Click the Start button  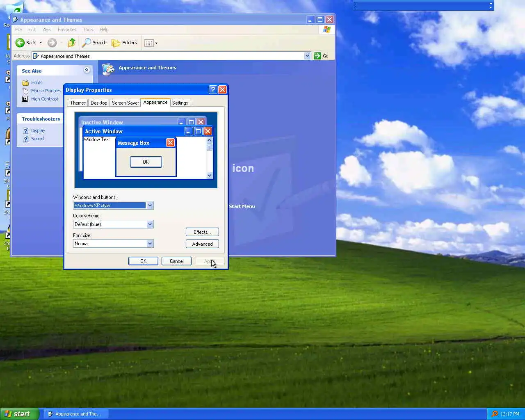coord(19,414)
